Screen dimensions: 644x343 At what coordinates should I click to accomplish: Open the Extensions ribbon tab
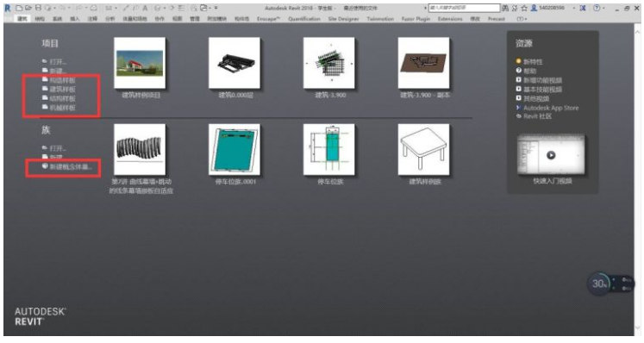pyautogui.click(x=450, y=19)
